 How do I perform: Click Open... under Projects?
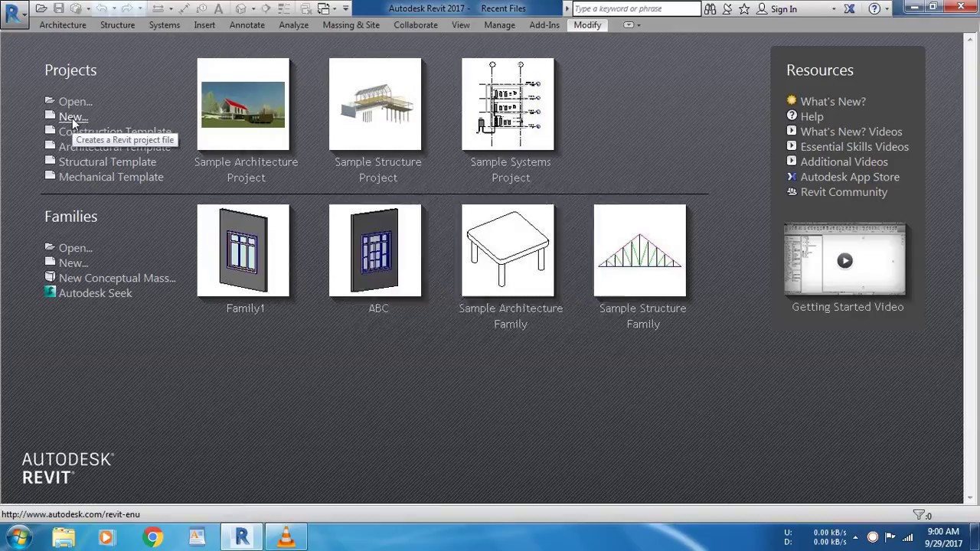point(75,101)
